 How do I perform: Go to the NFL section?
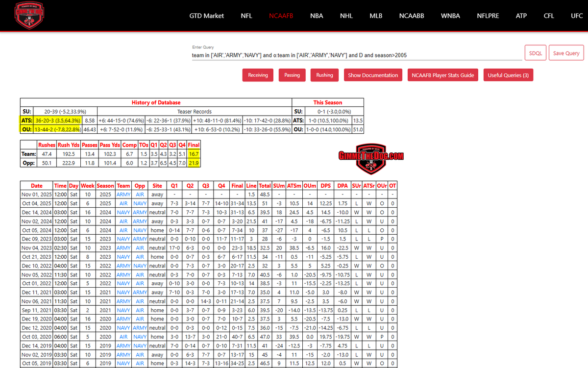(x=246, y=16)
